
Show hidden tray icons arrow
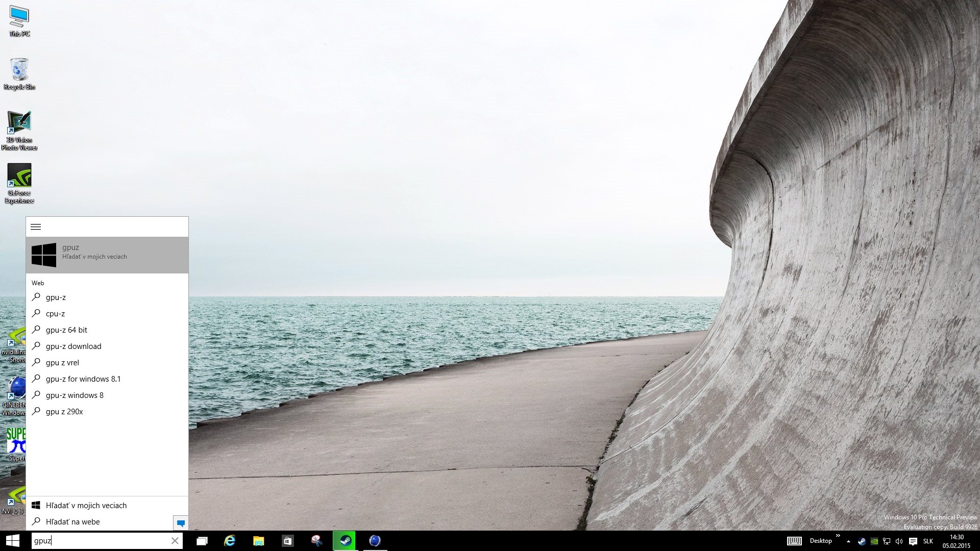click(x=848, y=541)
